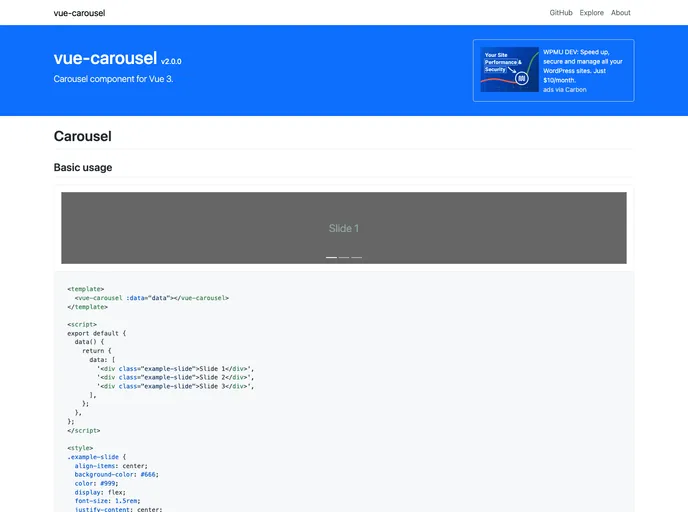Open the Explore nav link

tap(591, 13)
